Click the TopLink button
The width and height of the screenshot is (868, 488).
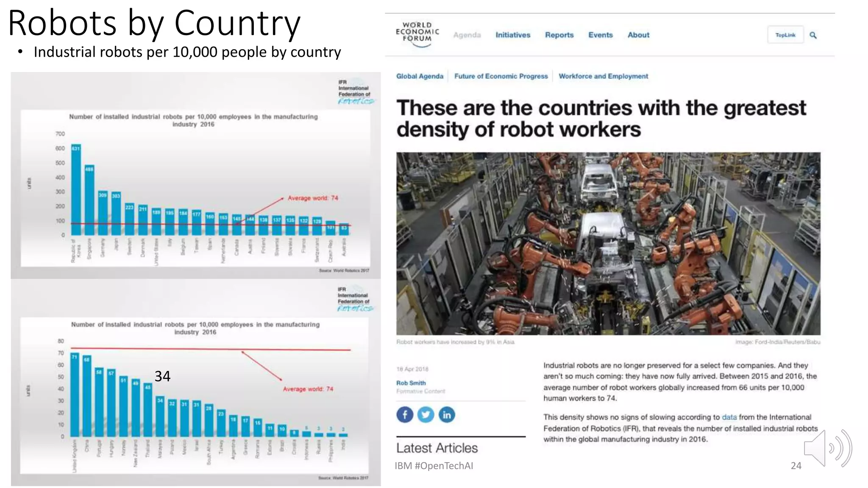pyautogui.click(x=785, y=35)
